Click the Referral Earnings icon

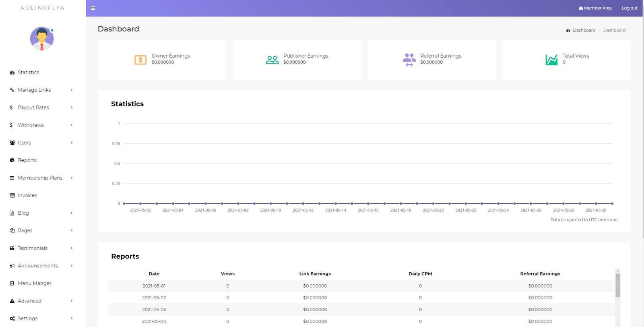click(409, 60)
